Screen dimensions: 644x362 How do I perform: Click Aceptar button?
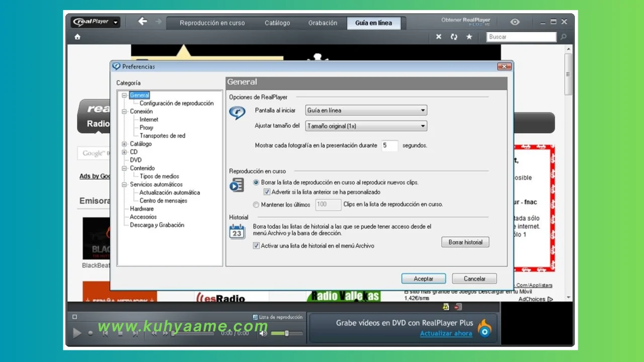424,279
